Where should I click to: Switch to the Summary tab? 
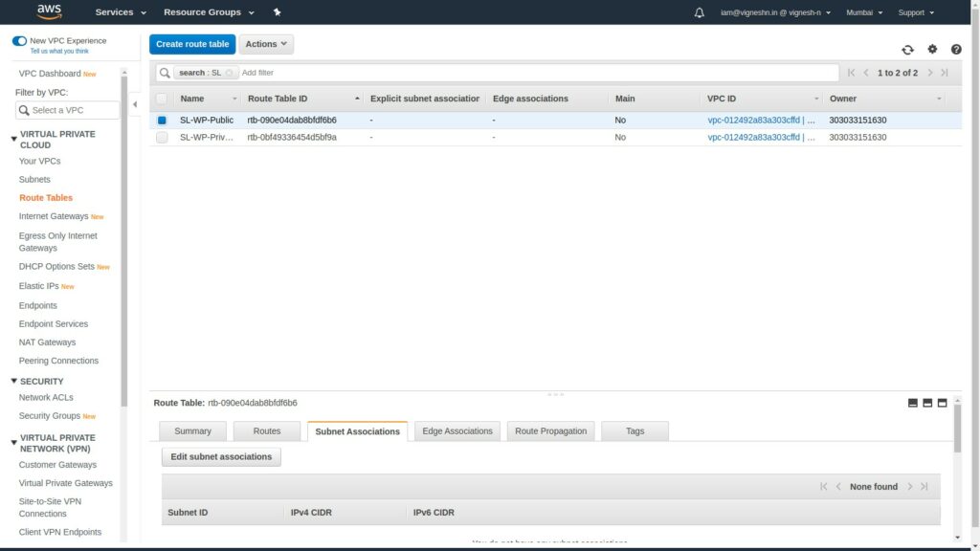tap(192, 431)
